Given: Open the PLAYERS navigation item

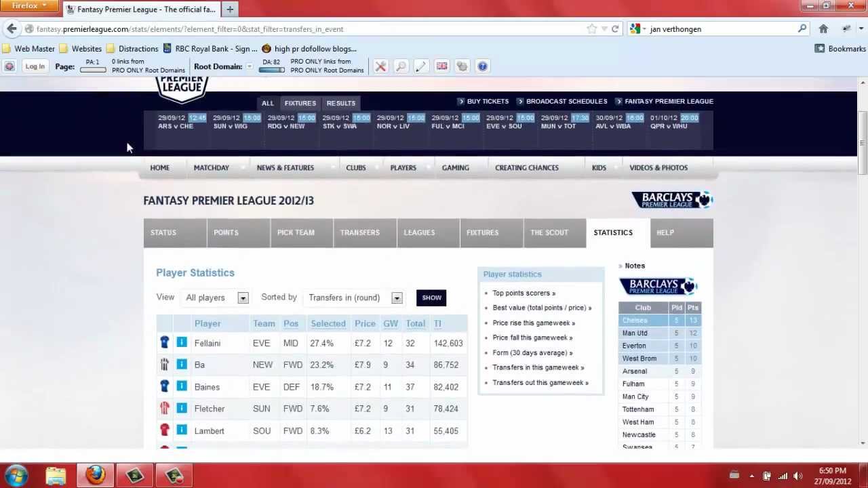Looking at the screenshot, I should [403, 167].
